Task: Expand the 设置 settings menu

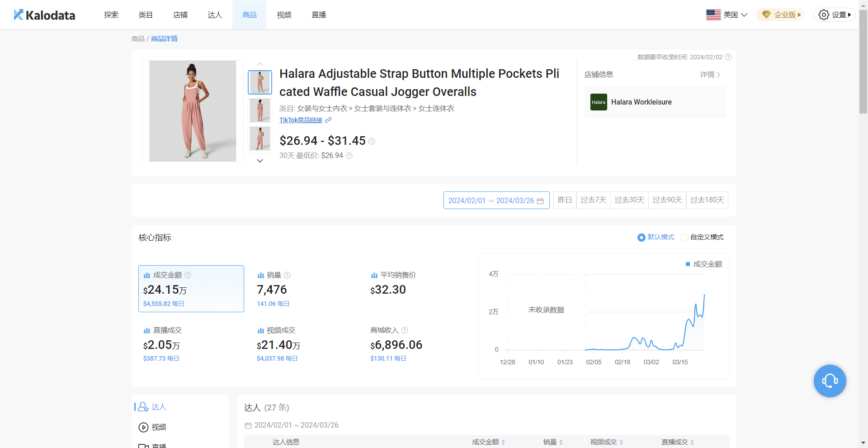Action: tap(834, 15)
